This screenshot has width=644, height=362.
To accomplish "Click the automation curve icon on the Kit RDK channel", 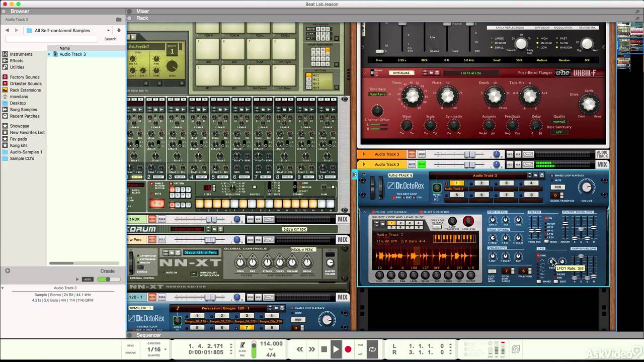I will pos(269,219).
